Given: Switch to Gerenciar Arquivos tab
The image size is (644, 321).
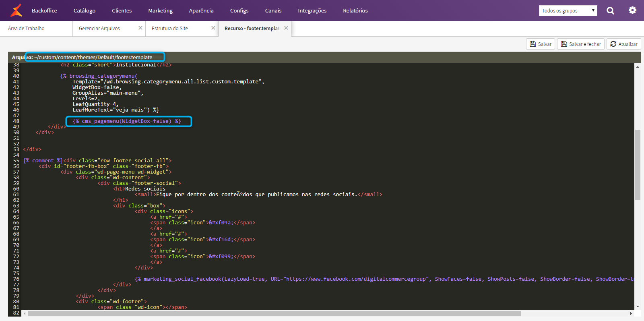Looking at the screenshot, I should point(99,28).
